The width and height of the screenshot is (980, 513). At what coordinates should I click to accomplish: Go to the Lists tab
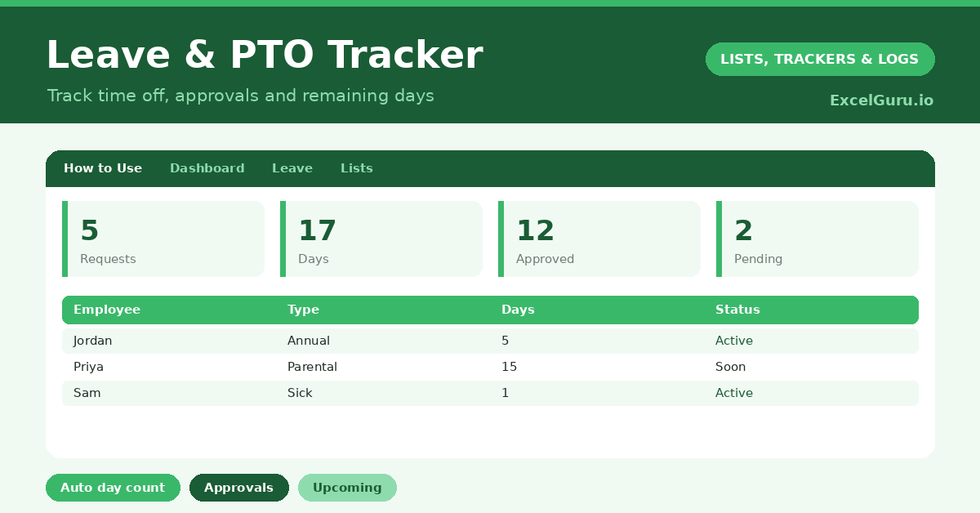(x=357, y=168)
